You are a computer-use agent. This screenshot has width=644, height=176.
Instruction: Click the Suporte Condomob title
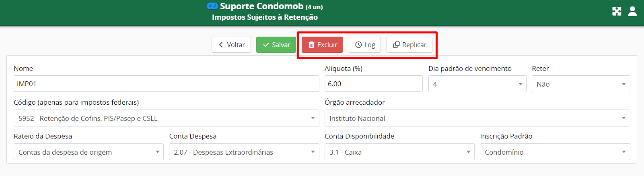261,6
